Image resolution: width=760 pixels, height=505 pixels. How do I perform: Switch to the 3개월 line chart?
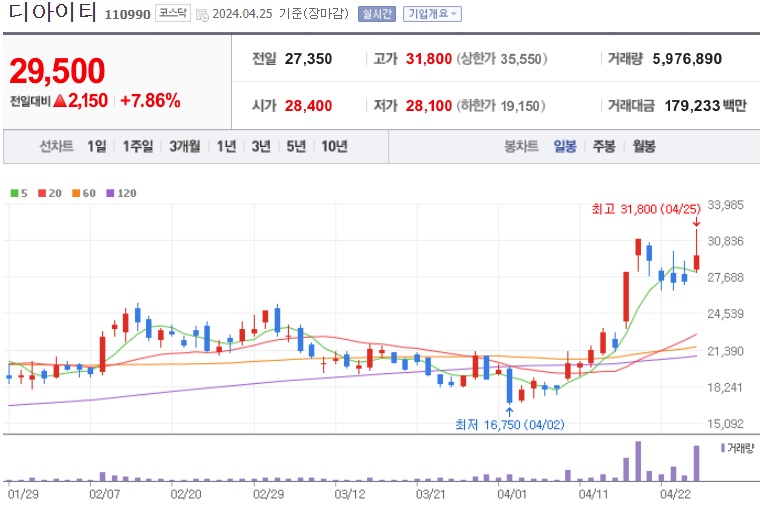coord(185,146)
